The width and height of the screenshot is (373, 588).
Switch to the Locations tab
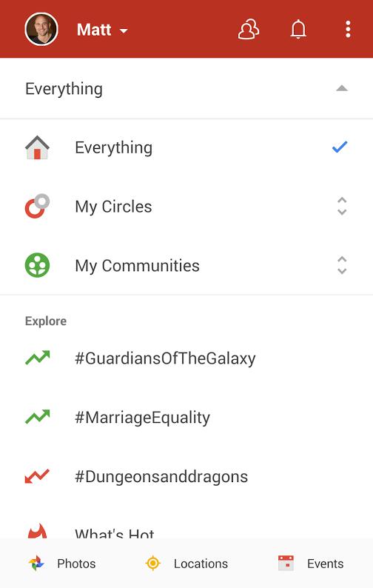coord(186,564)
